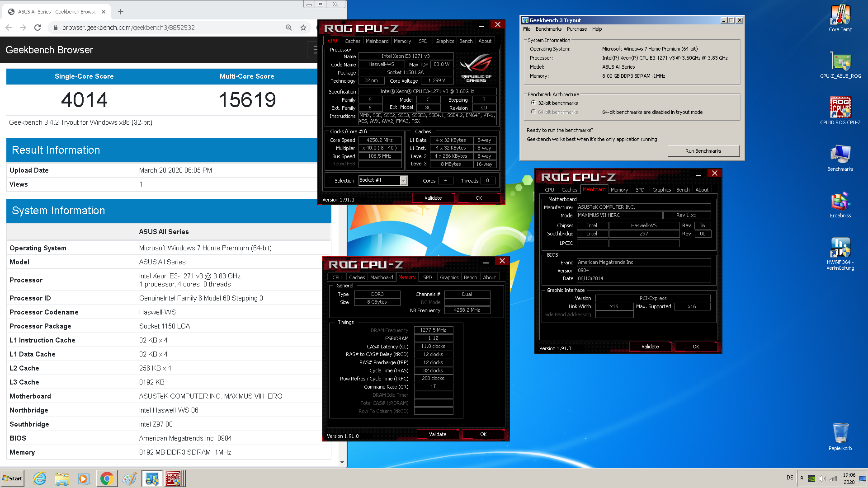868x488 pixels.
Task: Switch to Geekbench taskbar button
Action: [152, 479]
